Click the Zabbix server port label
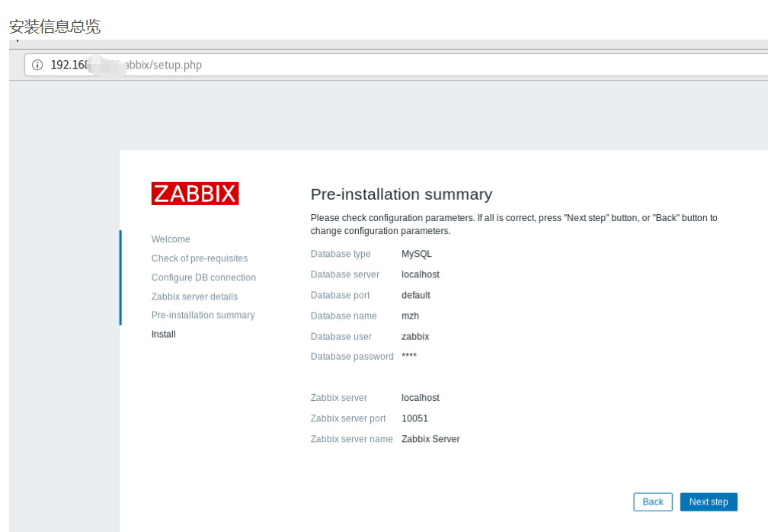Viewport: 768px width, 532px height. pyautogui.click(x=347, y=418)
